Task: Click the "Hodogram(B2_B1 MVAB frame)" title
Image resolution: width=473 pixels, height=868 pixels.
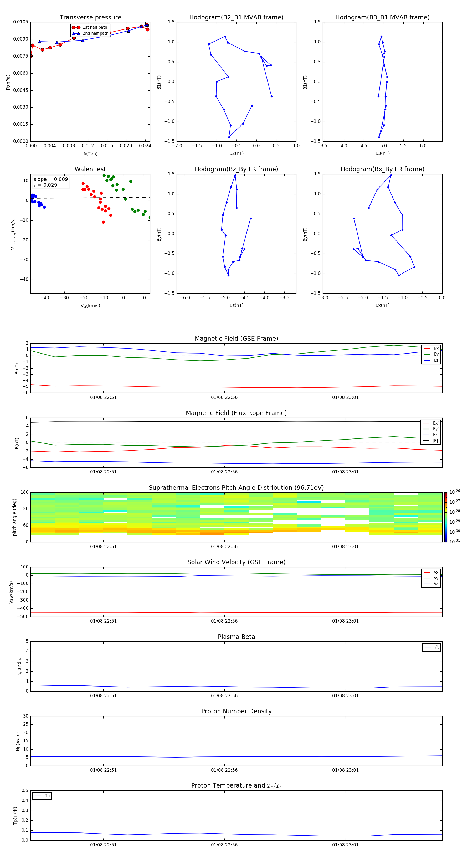Action: pos(236,17)
